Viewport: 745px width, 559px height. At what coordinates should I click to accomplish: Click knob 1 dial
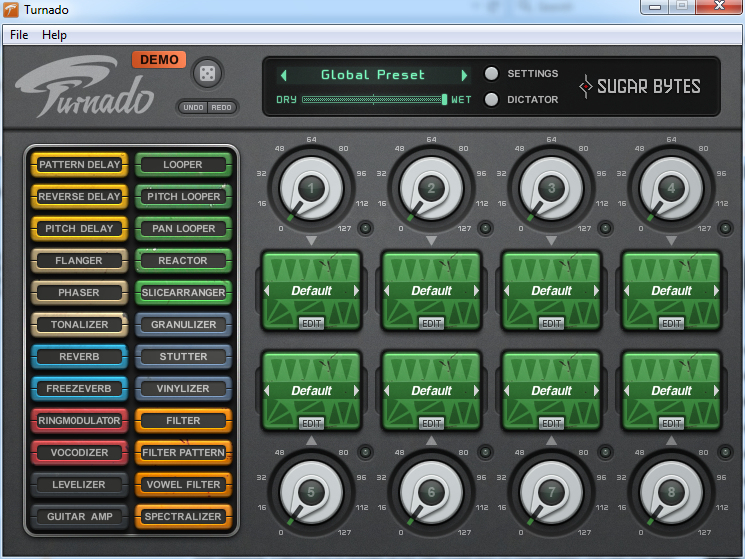(311, 189)
